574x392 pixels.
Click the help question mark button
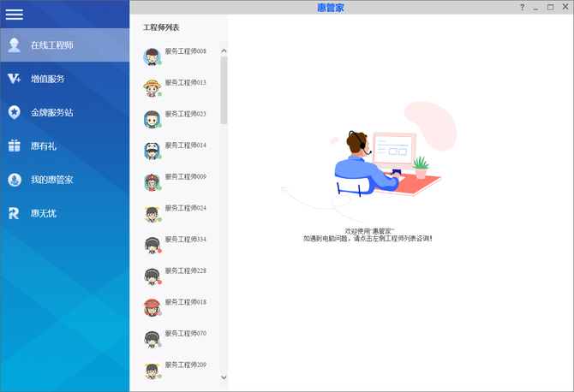tap(523, 8)
